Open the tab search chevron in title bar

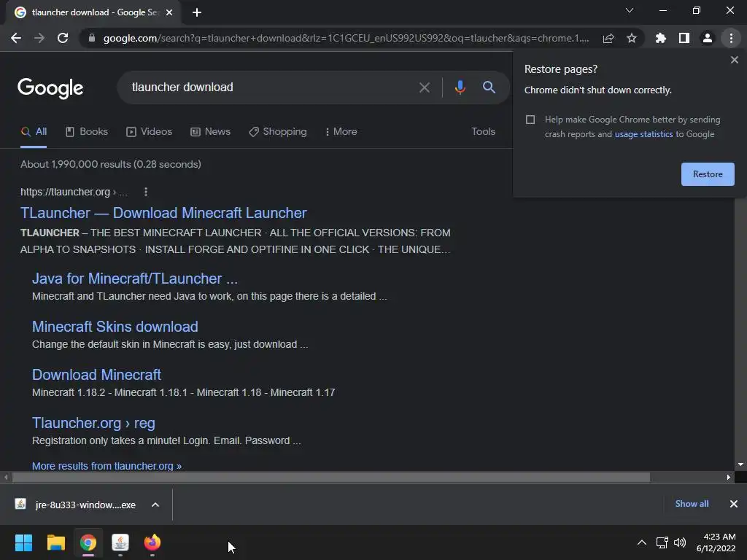(630, 10)
